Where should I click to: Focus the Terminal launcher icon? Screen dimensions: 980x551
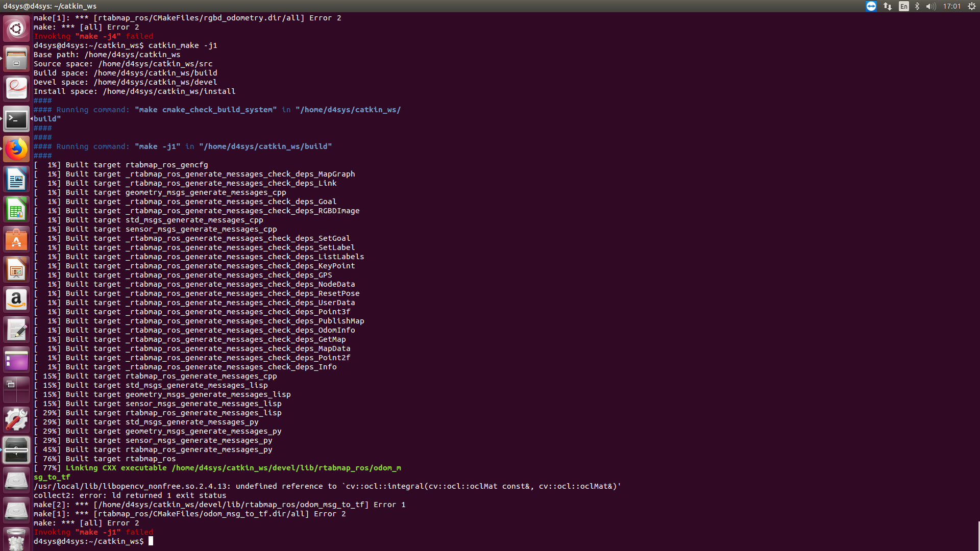(16, 119)
